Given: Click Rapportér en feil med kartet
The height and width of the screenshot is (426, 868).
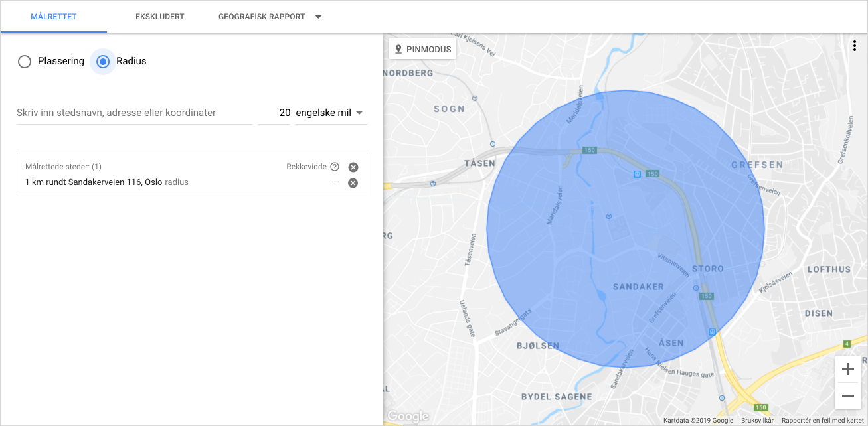Looking at the screenshot, I should coord(824,421).
